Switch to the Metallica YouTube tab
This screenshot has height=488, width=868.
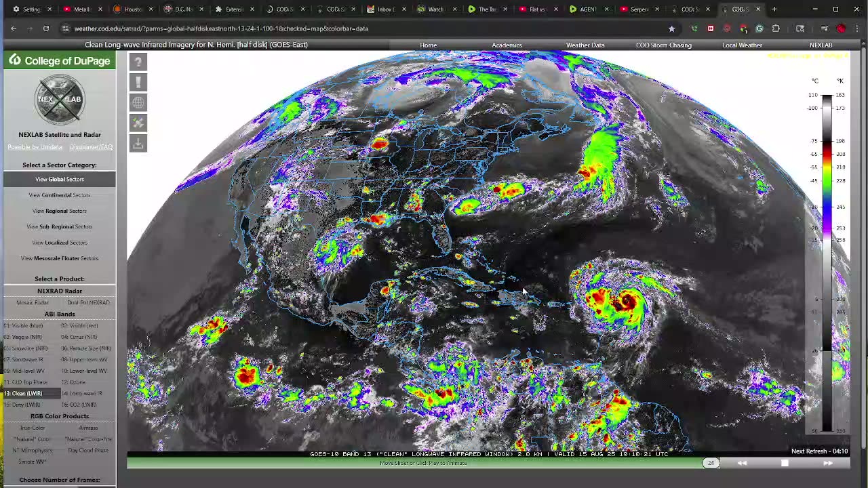tap(78, 9)
